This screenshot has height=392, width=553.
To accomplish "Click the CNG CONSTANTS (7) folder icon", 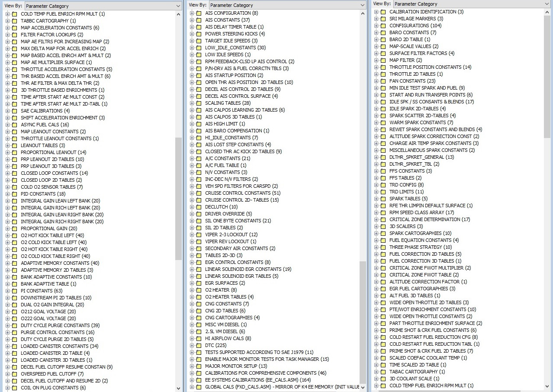I will (x=199, y=304).
